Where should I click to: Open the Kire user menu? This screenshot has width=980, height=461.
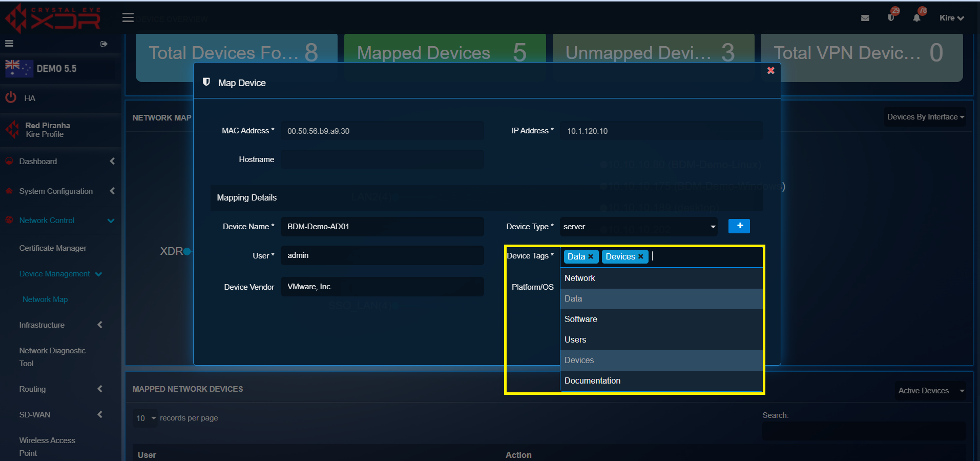952,18
